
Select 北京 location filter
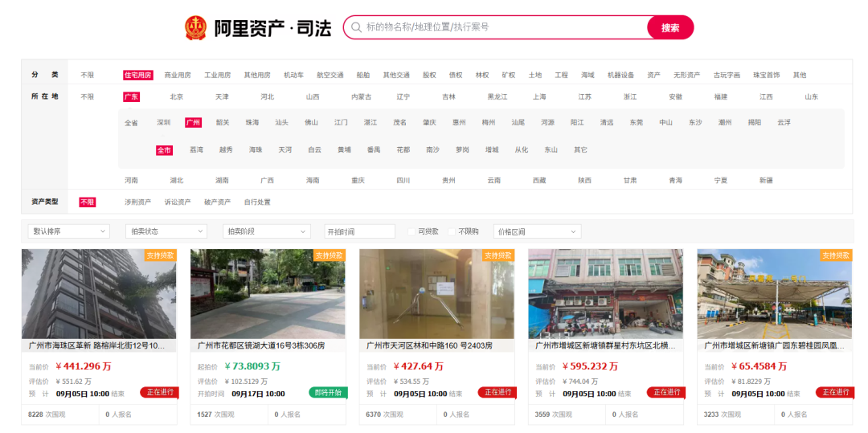coord(177,96)
